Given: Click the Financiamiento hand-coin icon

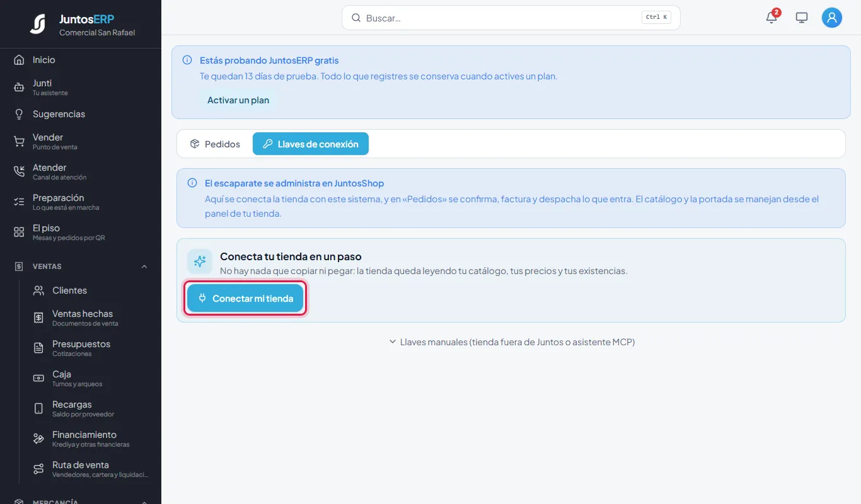Looking at the screenshot, I should click(x=38, y=439).
